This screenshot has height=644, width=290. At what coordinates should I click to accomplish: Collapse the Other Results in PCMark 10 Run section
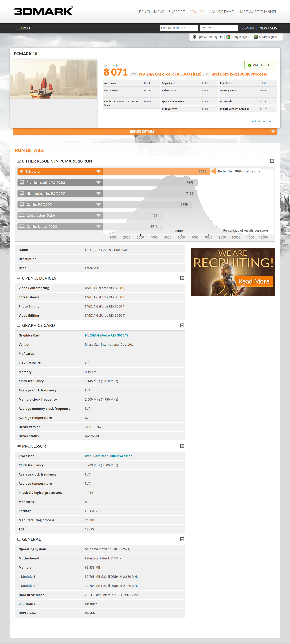pos(272,161)
